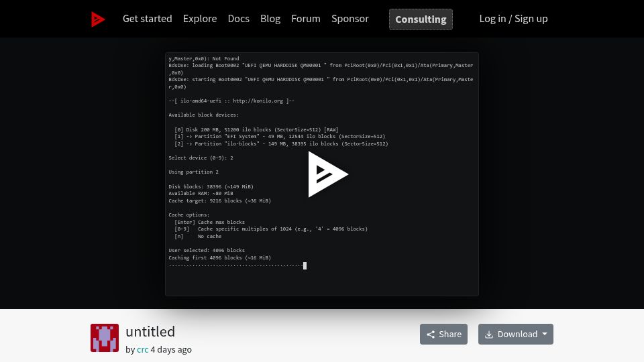Viewport: 644px width, 362px height.
Task: Click the terminal cursor block
Action: coord(305,265)
